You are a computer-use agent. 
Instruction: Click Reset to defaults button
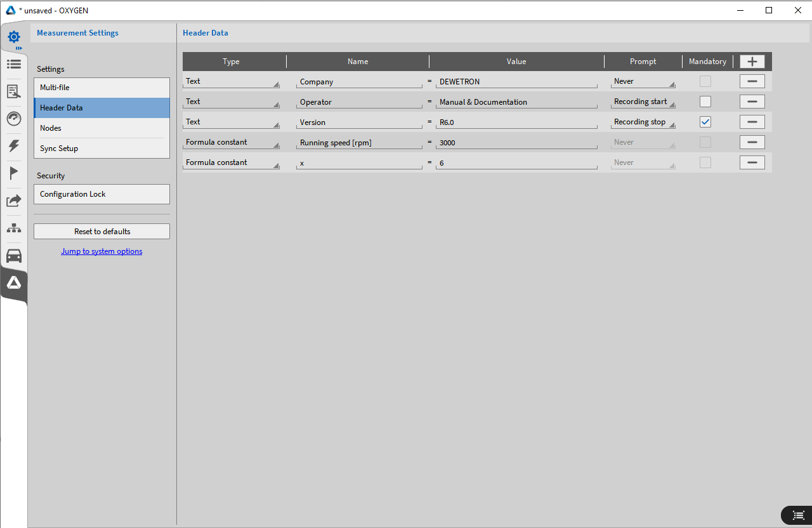pyautogui.click(x=101, y=232)
